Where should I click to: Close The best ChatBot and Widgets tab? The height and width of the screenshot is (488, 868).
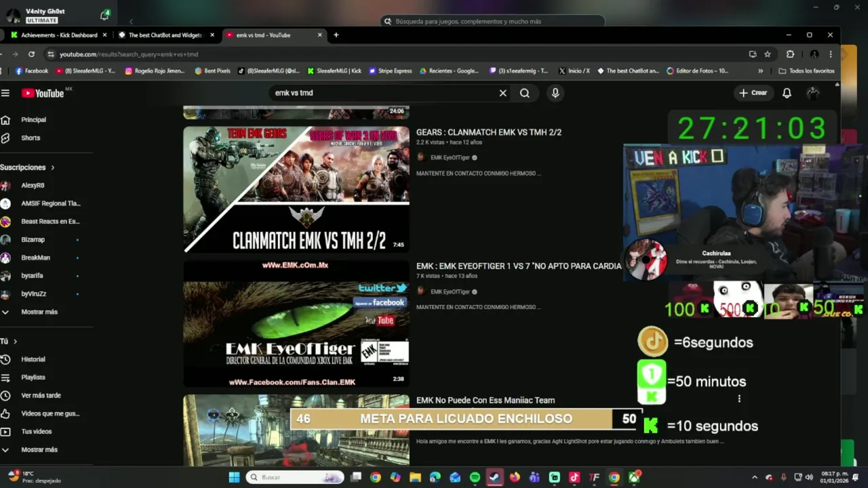click(212, 35)
